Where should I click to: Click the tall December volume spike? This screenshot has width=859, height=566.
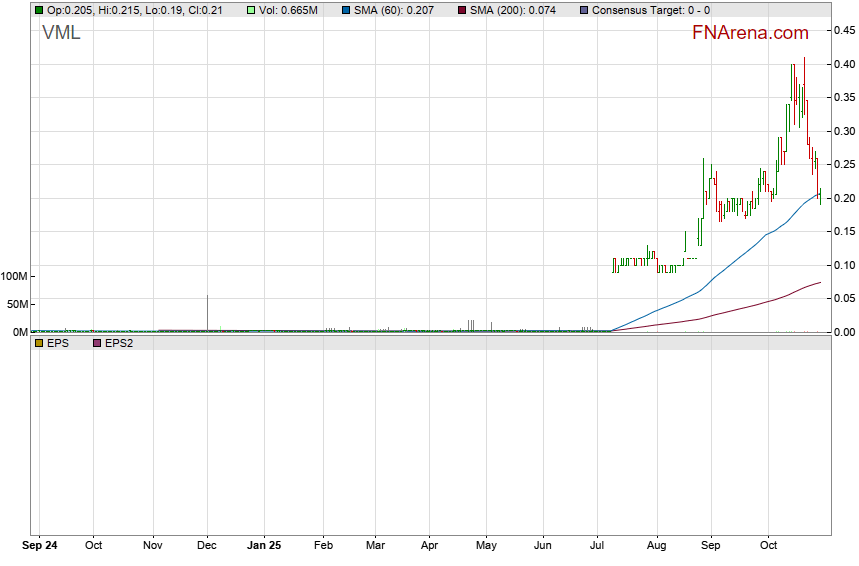tap(207, 312)
